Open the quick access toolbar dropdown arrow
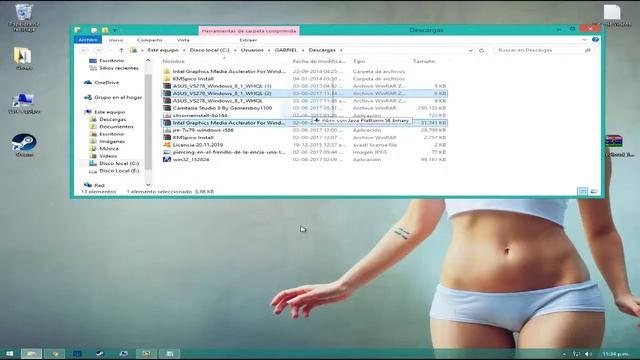 (115, 30)
